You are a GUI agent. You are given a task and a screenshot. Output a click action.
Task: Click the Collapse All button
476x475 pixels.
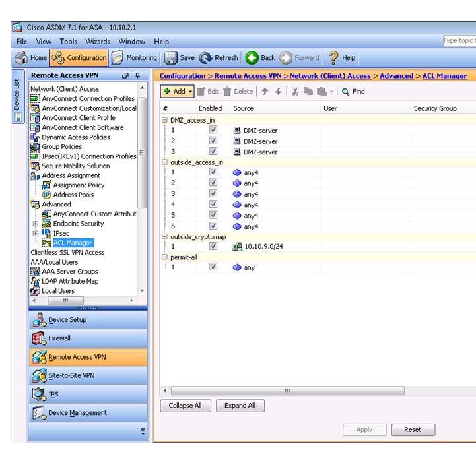click(186, 406)
